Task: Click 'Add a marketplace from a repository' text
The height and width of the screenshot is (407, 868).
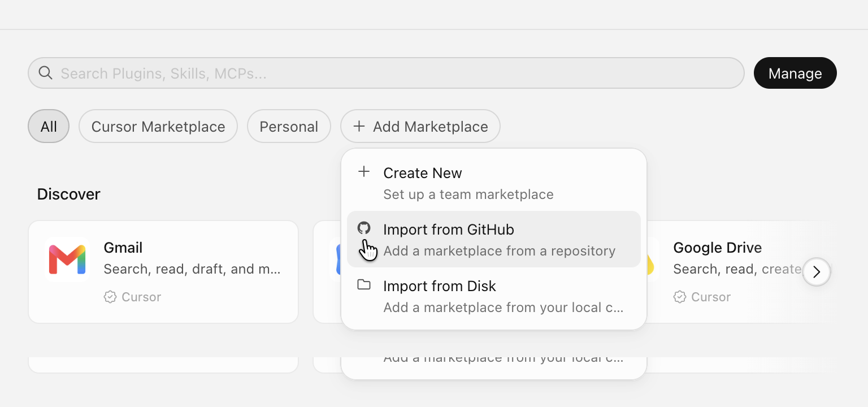Action: click(500, 251)
